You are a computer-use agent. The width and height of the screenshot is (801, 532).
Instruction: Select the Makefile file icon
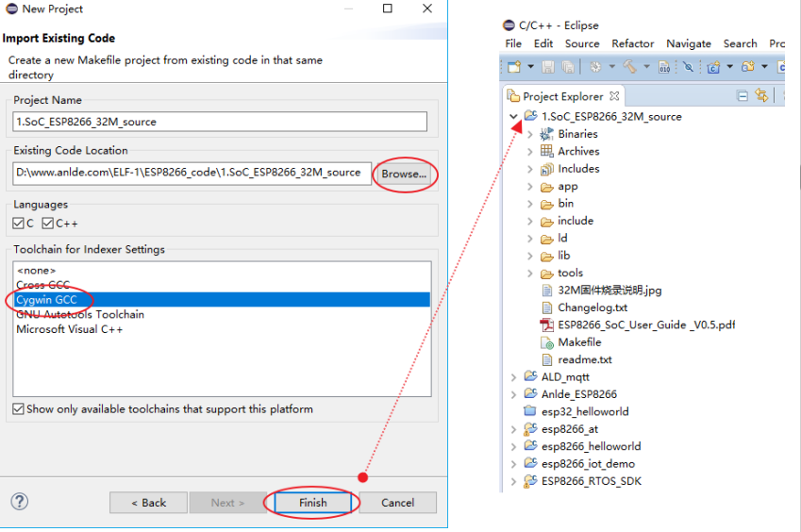547,342
